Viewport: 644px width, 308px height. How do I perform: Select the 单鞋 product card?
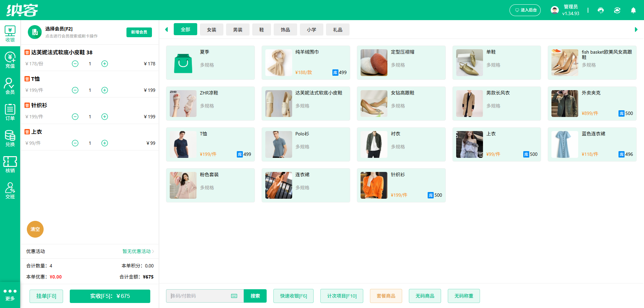click(497, 63)
